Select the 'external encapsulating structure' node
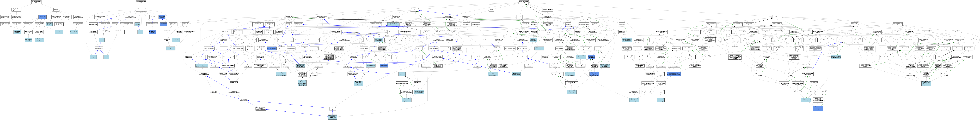The height and width of the screenshot is (120, 980). click(152, 24)
